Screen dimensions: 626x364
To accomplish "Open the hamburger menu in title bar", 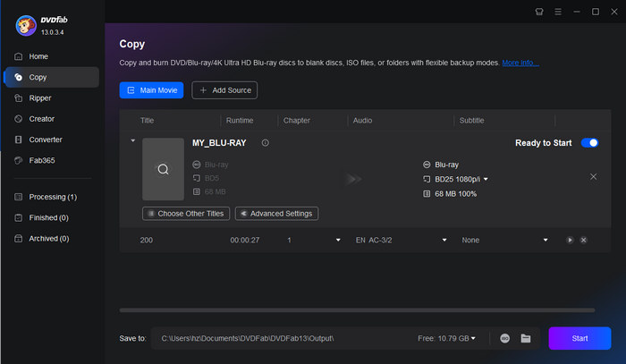I will (558, 12).
